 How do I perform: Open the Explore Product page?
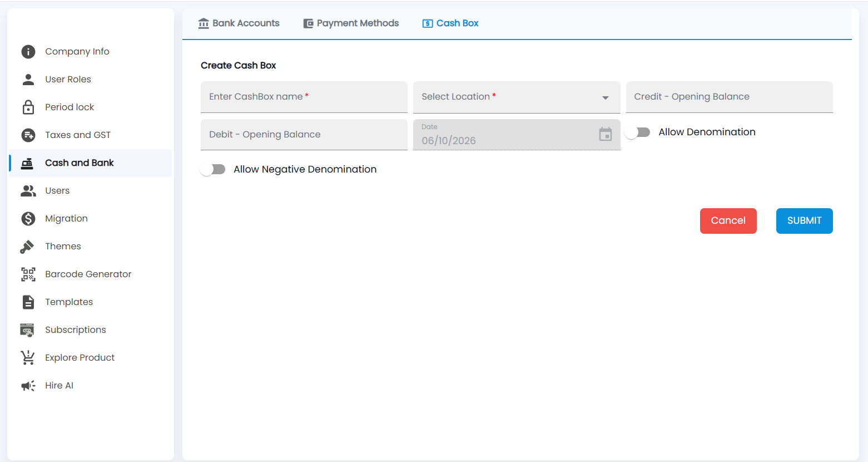91,358
